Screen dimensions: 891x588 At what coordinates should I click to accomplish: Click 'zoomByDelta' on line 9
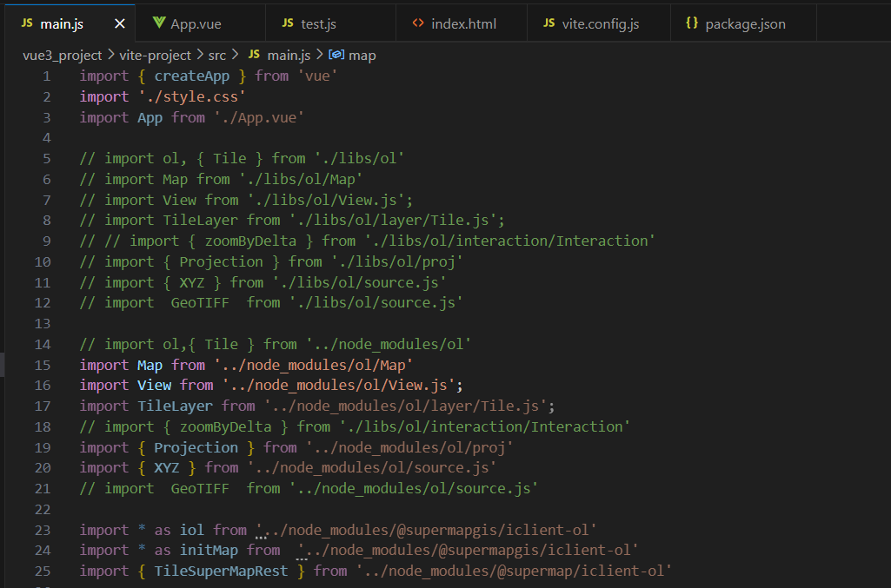[250, 241]
